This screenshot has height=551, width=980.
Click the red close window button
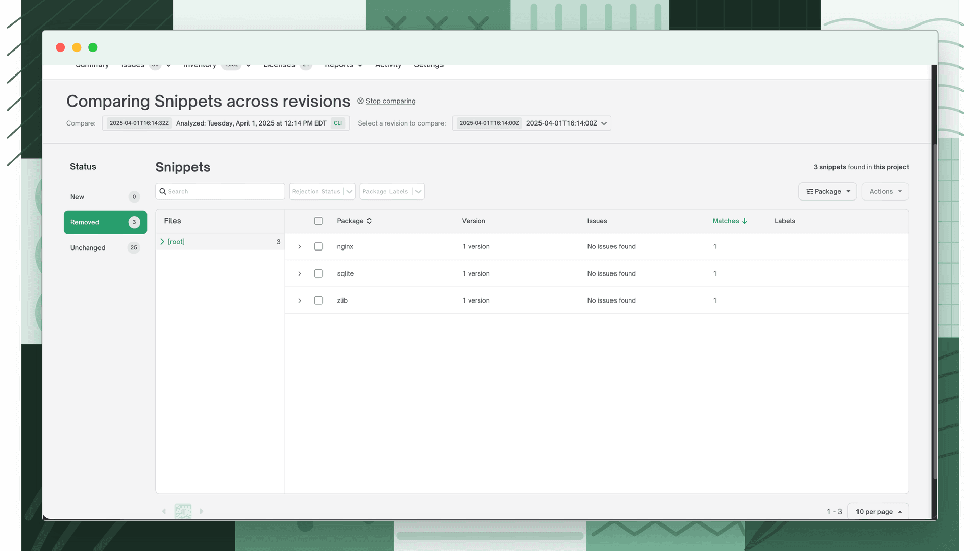pos(60,47)
